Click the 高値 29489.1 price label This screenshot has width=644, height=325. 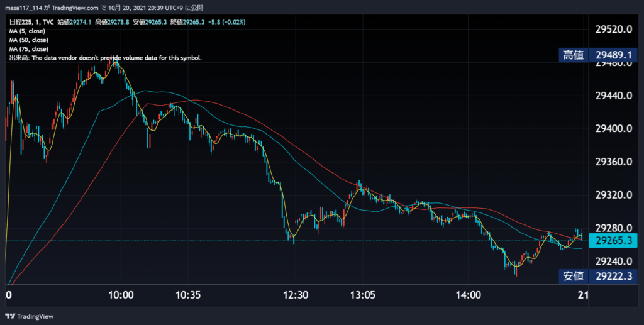(x=597, y=55)
